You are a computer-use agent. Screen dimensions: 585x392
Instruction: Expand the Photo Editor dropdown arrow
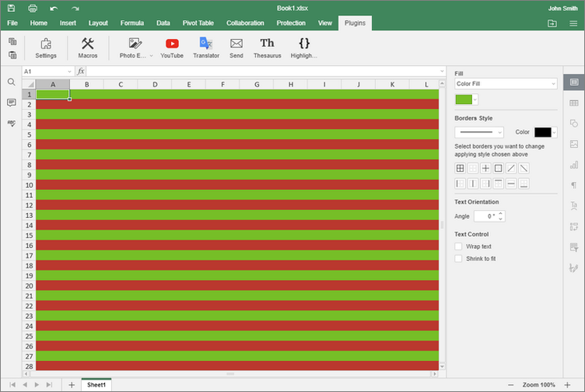click(x=151, y=56)
